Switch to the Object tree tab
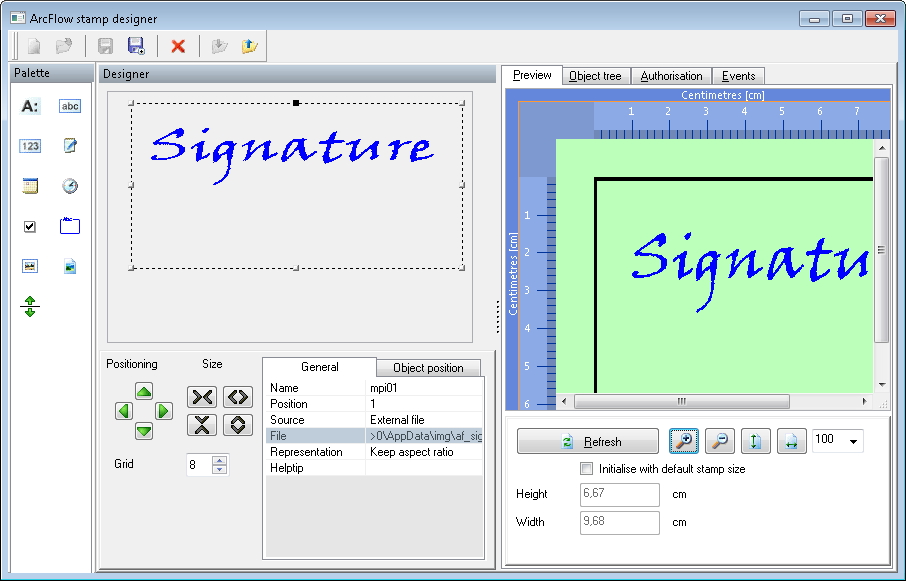This screenshot has width=906, height=581. (x=595, y=76)
